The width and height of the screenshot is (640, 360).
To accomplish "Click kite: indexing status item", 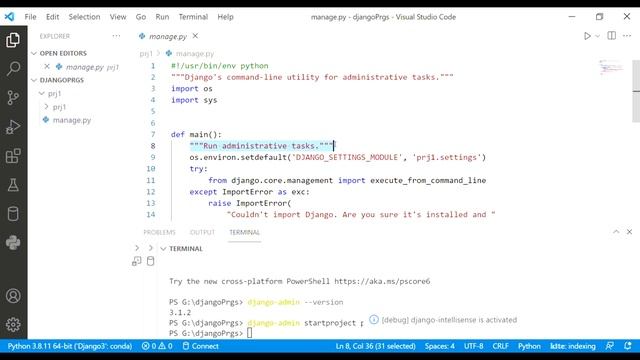I will tap(573, 346).
